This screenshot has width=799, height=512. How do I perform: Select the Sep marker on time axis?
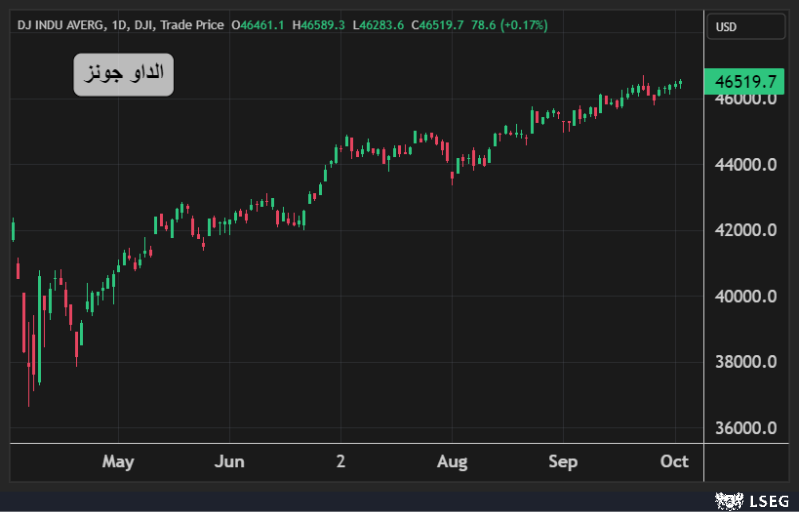[x=563, y=461]
